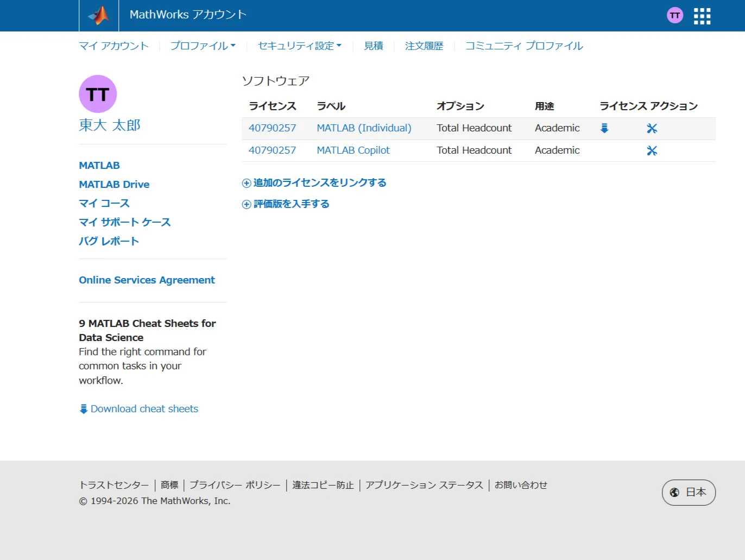745x560 pixels.
Task: Expand the プロファイル dropdown menu
Action: (203, 46)
